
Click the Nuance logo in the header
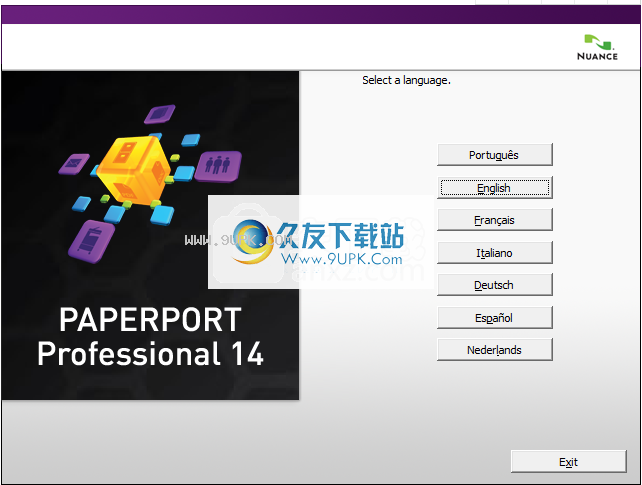[597, 47]
